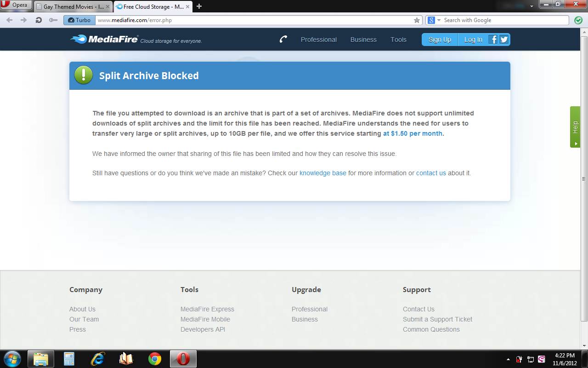Click the power plug tray icon
This screenshot has height=368, width=588.
pyautogui.click(x=519, y=359)
